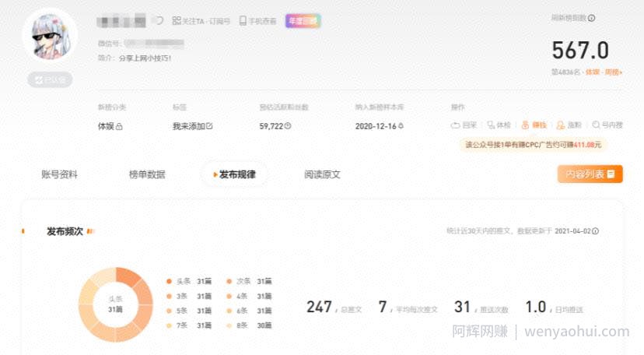This screenshot has width=644, height=355.
Task: Click the donut chart center label 头条 31篇
Action: pos(115,304)
